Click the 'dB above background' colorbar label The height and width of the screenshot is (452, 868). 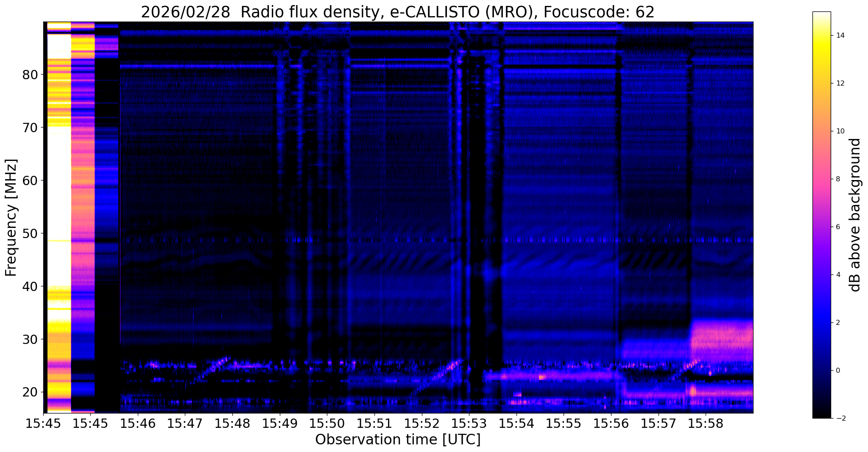pos(855,215)
